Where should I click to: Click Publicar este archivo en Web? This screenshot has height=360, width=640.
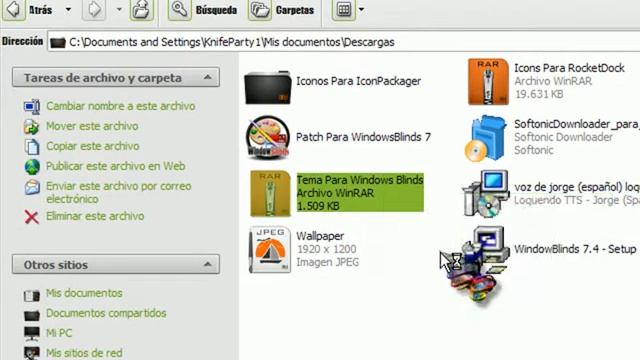point(116,166)
